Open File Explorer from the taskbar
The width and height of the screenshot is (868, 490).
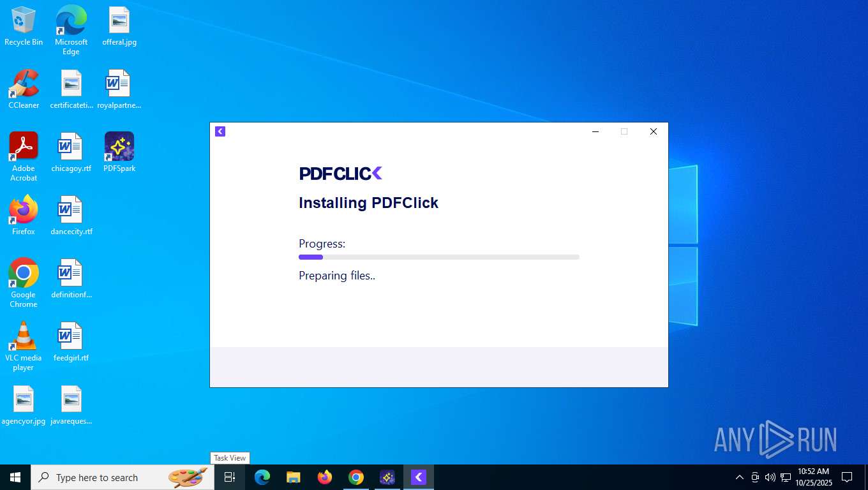[x=294, y=477]
